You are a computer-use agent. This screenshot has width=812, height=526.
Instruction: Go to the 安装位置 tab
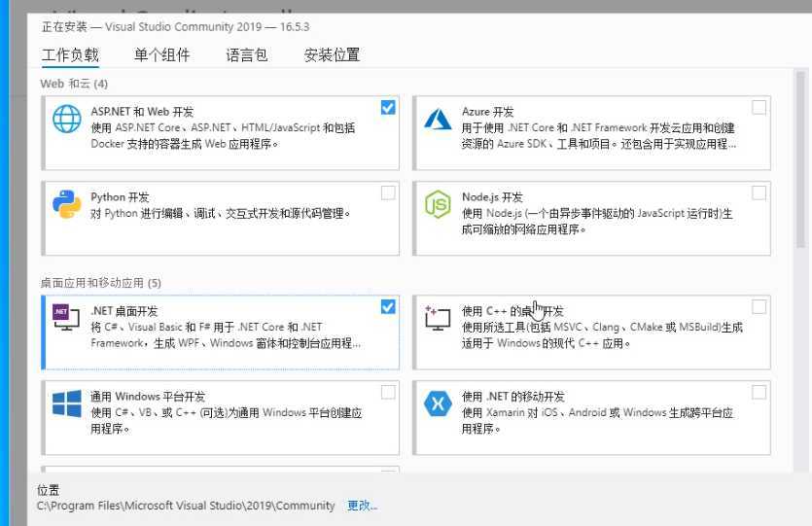click(332, 54)
